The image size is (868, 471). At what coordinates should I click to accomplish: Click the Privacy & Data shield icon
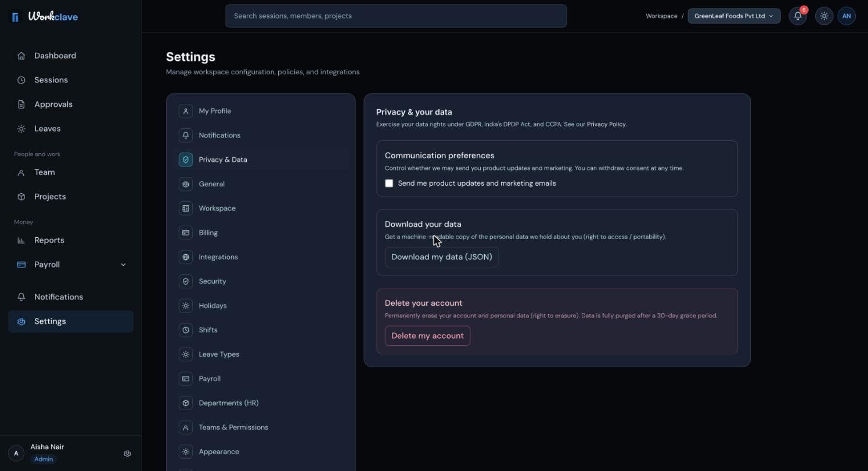click(x=186, y=160)
